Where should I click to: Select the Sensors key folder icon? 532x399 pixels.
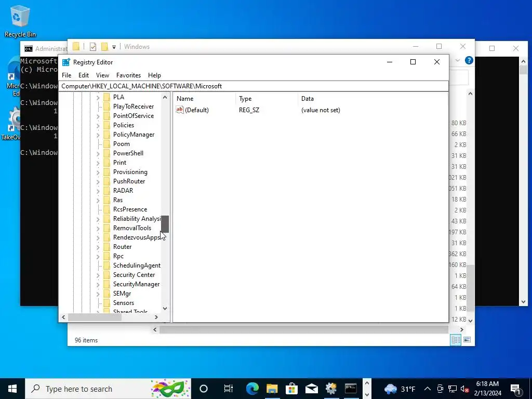(x=107, y=303)
